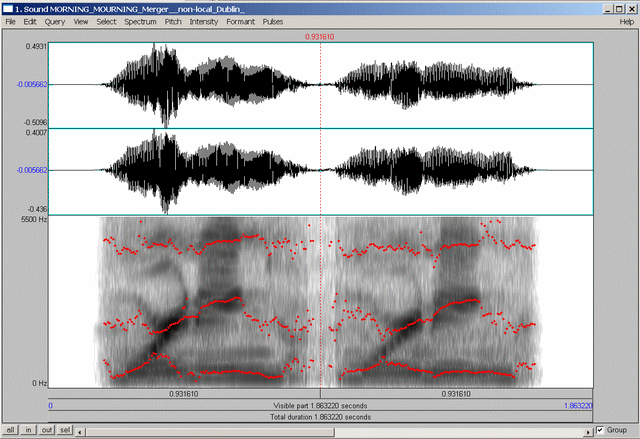The height and width of the screenshot is (439, 640).
Task: Open the File menu
Action: 11,21
